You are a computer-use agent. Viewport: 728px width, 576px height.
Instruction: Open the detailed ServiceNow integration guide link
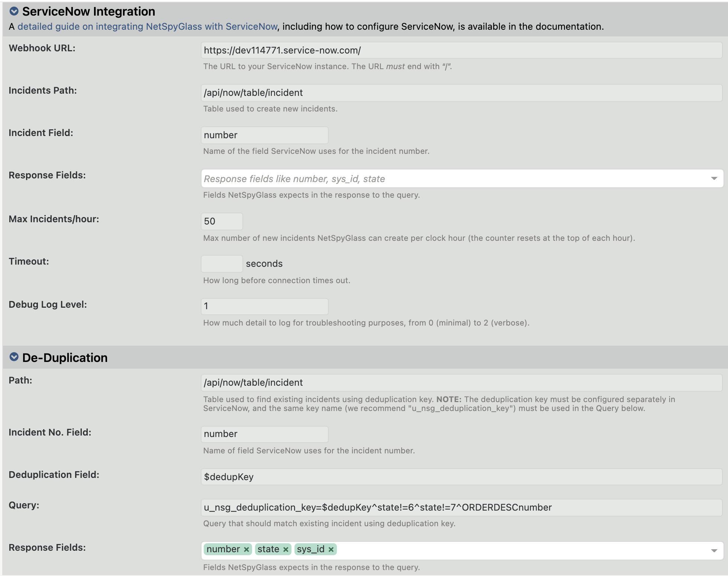148,26
